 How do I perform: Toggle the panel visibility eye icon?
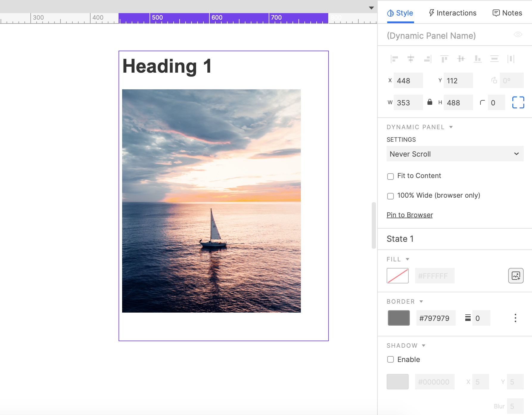518,35
